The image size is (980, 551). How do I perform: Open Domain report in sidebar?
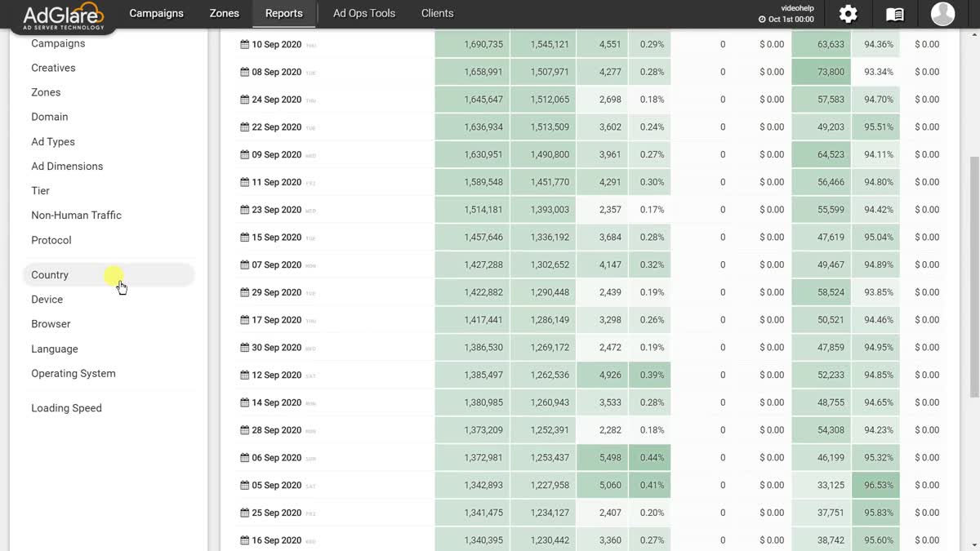50,117
